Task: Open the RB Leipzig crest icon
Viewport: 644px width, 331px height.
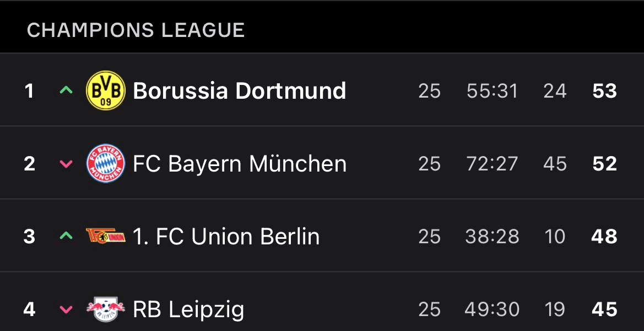Action: coord(106,309)
